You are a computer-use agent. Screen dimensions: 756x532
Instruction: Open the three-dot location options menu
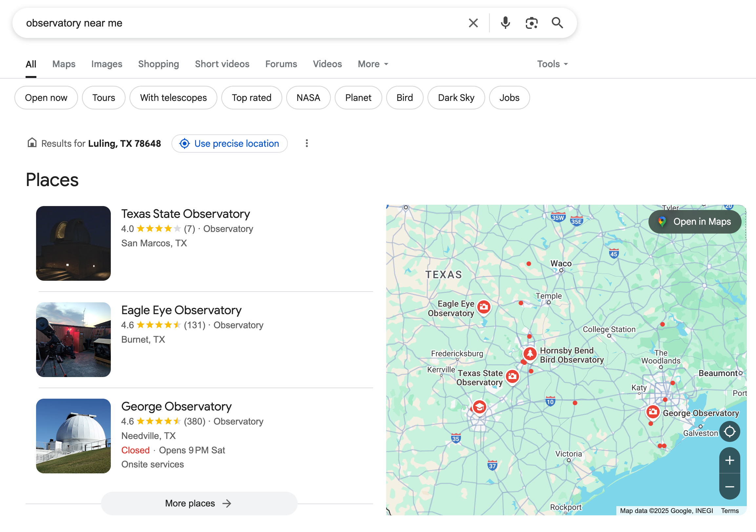pos(307,143)
